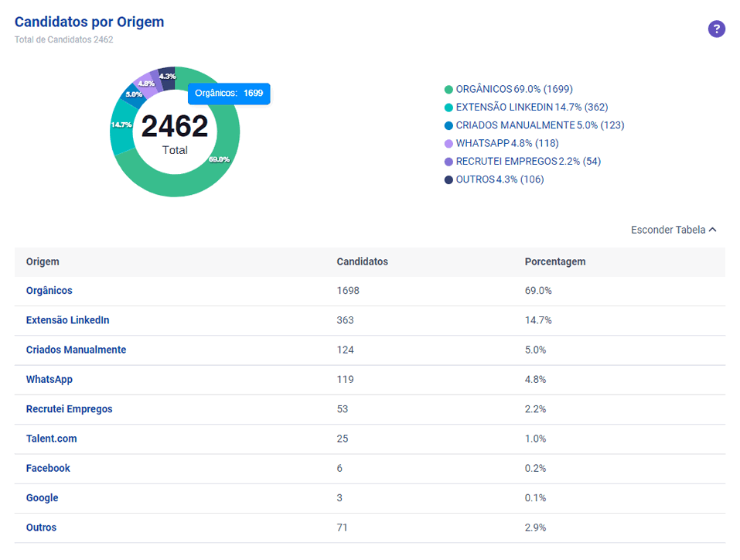The width and height of the screenshot is (740, 560).
Task: Open the Recrutei Empregos origin link
Action: (69, 409)
